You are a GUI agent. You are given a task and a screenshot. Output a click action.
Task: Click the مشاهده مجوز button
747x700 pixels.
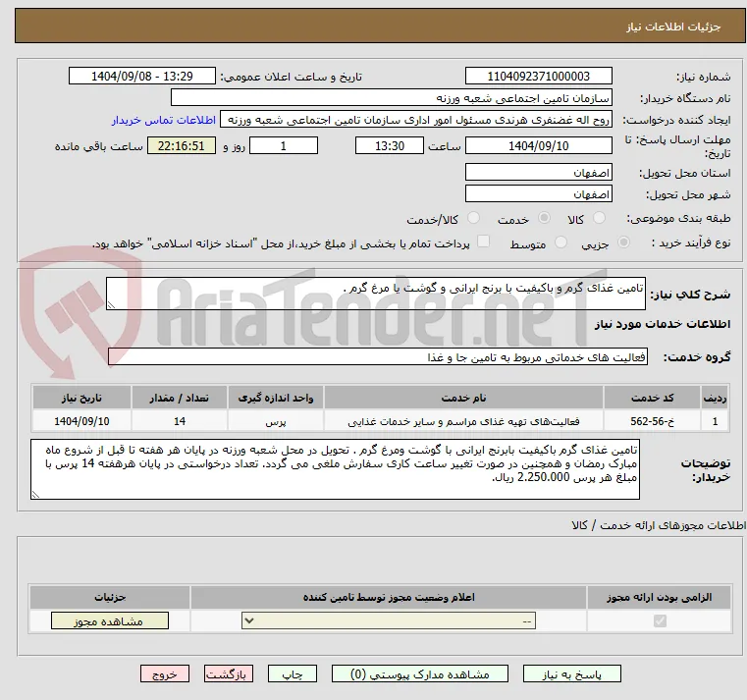click(x=110, y=620)
